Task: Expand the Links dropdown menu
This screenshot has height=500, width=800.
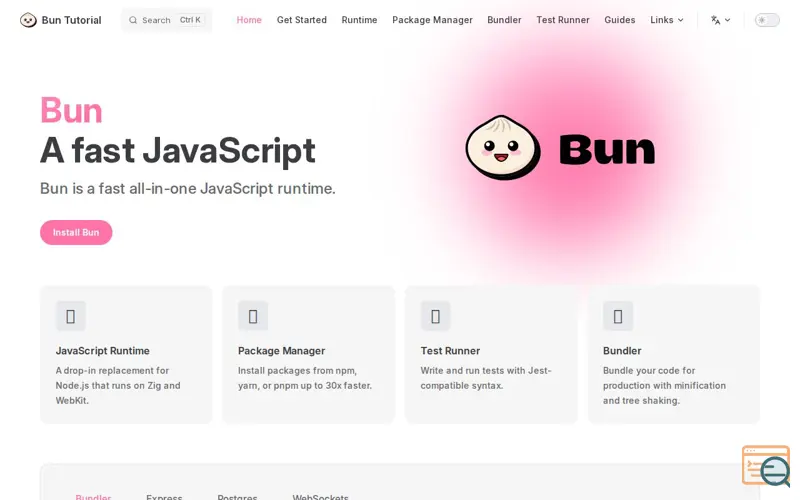Action: pos(666,20)
